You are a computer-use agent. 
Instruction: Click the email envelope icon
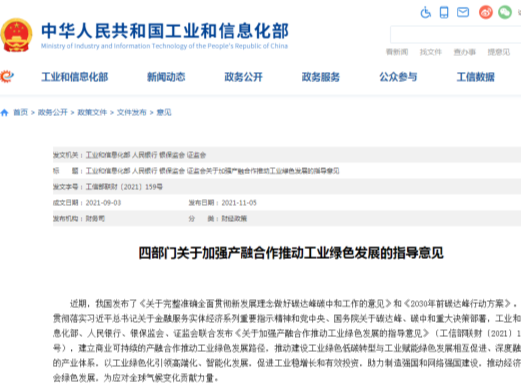pyautogui.click(x=463, y=13)
